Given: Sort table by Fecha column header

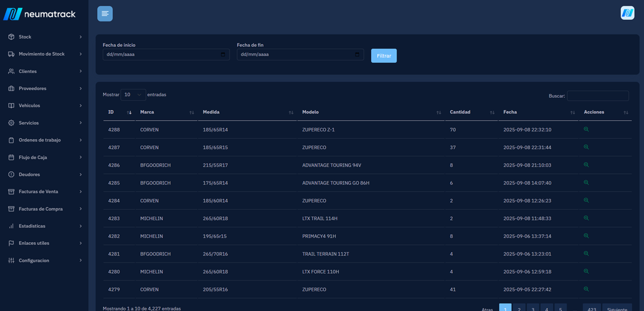Looking at the screenshot, I should click(539, 112).
